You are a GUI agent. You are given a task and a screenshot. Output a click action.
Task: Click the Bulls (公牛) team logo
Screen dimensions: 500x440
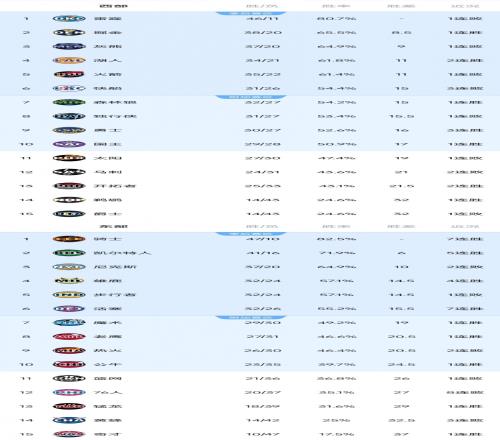pos(69,365)
